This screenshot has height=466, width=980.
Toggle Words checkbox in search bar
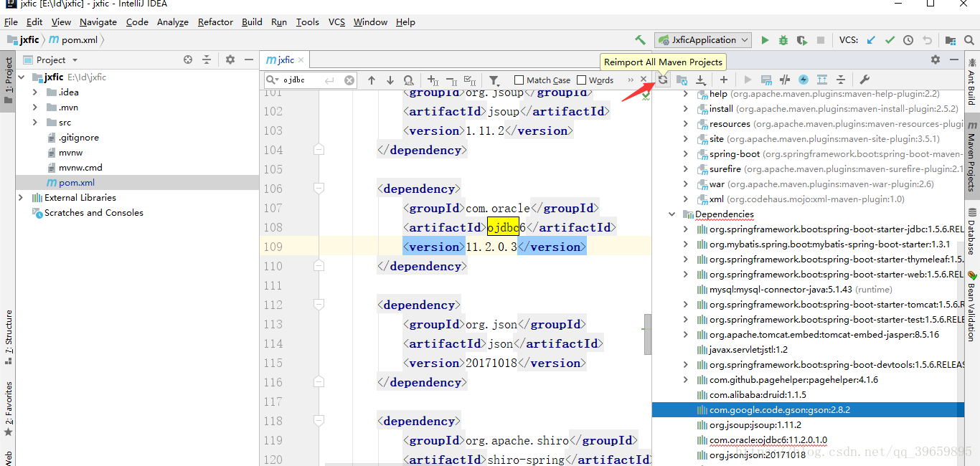click(x=581, y=80)
